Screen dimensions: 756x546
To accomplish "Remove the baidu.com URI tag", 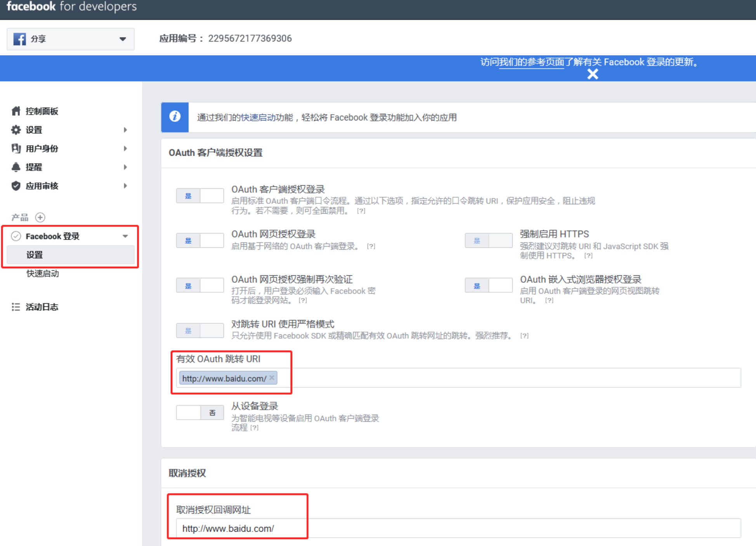I will coord(272,377).
